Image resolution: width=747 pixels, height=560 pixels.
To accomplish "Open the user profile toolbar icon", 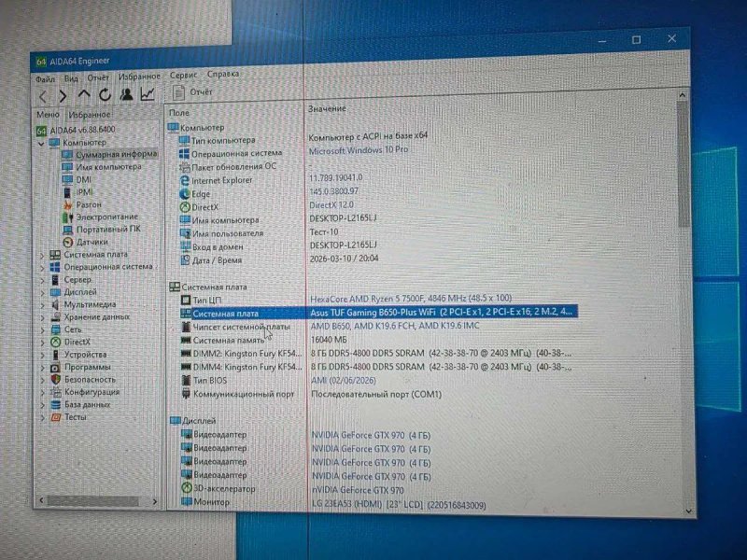I will tap(126, 94).
